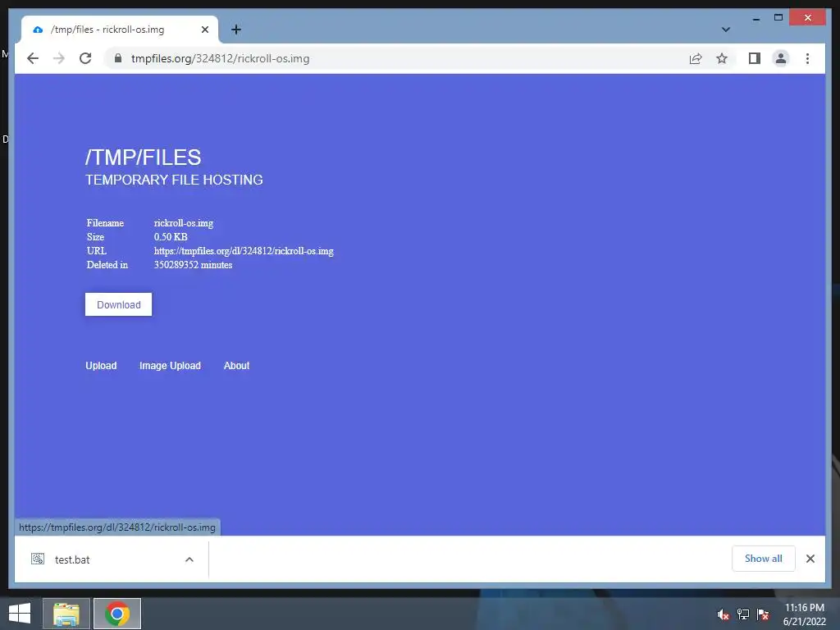Click the network tray icon

pos(743,614)
